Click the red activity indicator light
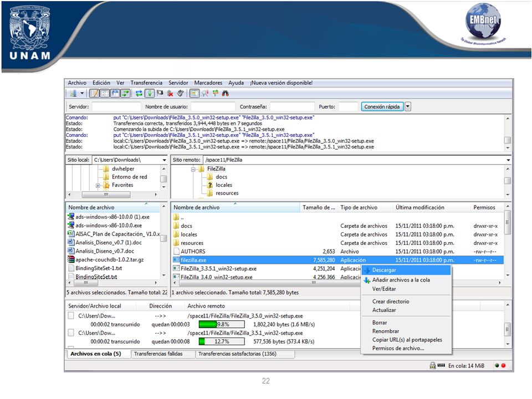Screen dimensions: 532x399 click(504, 365)
